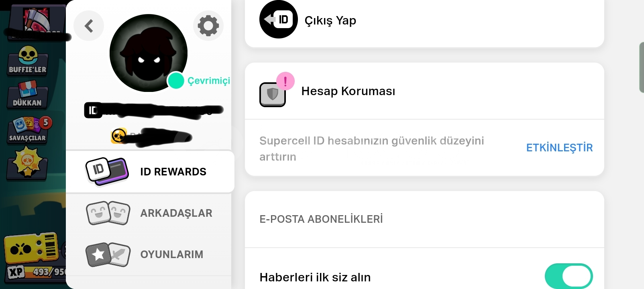The height and width of the screenshot is (289, 644).
Task: Select the ID REWARDS menu item
Action: [150, 172]
